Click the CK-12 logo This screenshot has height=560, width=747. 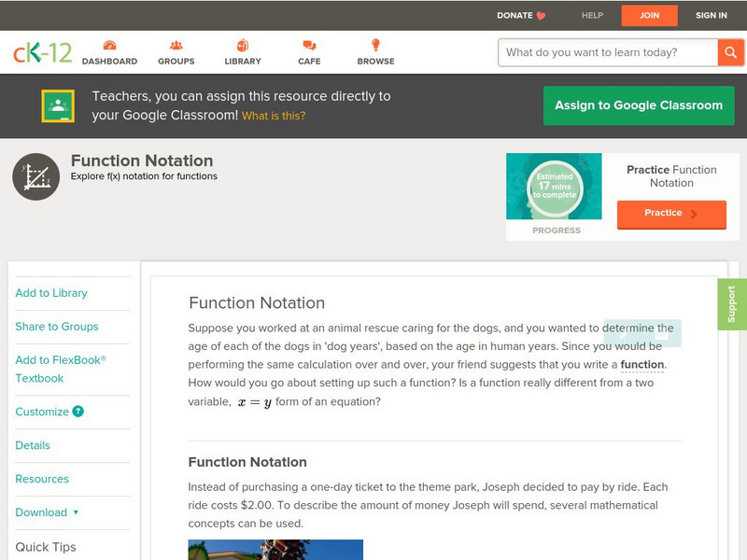pos(42,52)
